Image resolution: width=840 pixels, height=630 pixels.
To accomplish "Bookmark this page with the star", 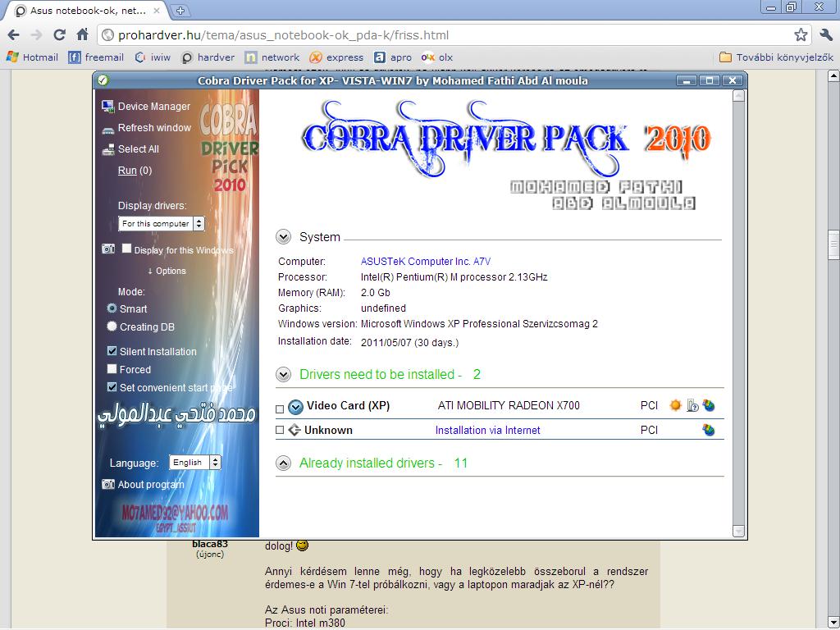I will [x=801, y=35].
